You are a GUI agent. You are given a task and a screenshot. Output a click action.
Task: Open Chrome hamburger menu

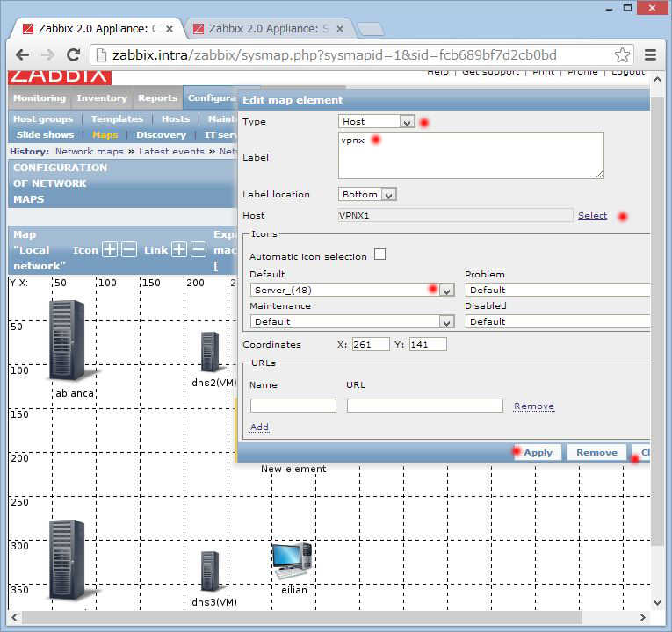coord(650,54)
